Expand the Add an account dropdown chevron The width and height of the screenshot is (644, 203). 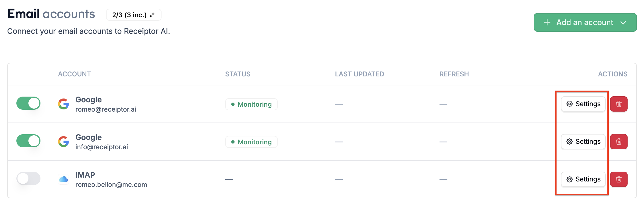point(623,23)
